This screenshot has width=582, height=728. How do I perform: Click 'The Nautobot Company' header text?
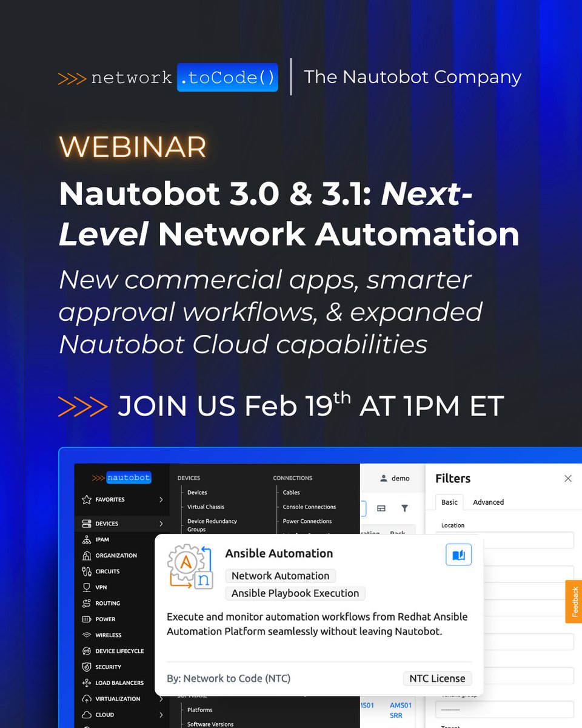point(412,77)
